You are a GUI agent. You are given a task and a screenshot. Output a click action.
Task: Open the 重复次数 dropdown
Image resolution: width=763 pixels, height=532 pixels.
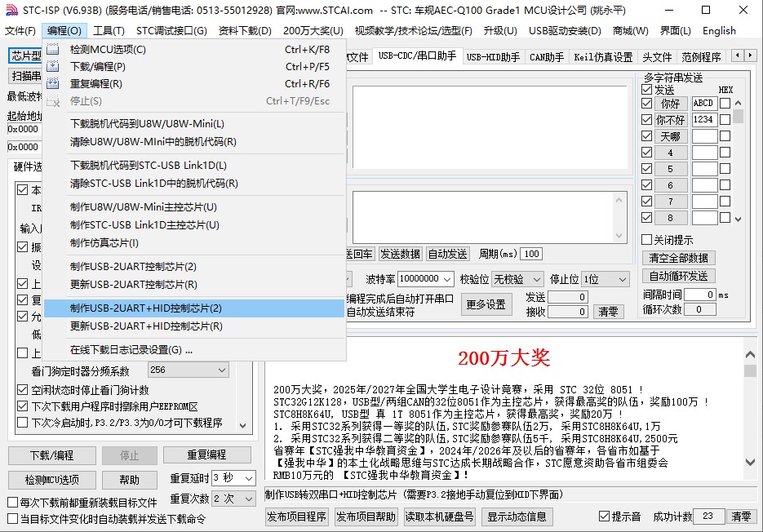(x=233, y=499)
